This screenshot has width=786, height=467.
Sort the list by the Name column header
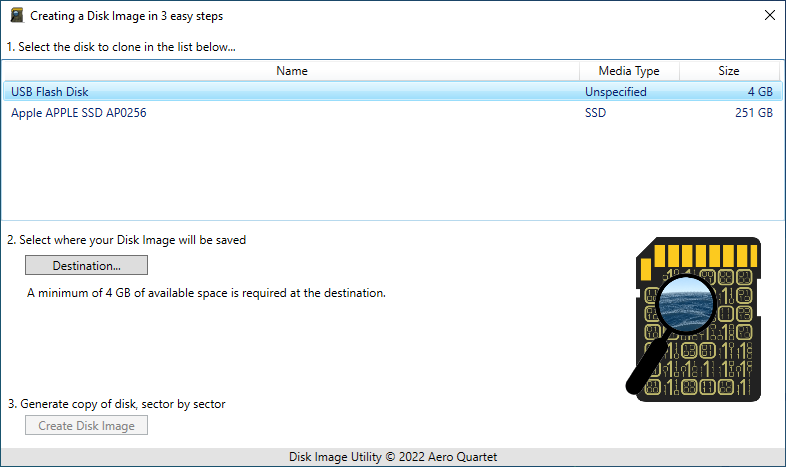291,71
